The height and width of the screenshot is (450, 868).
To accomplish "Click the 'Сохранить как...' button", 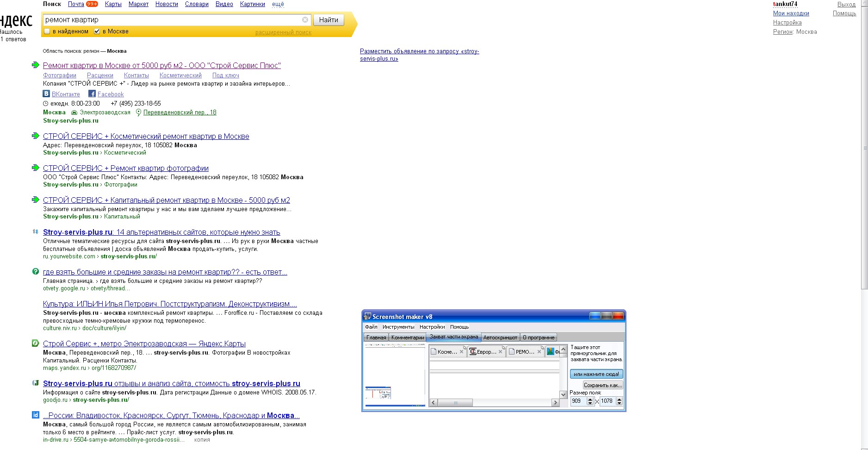I will [603, 385].
